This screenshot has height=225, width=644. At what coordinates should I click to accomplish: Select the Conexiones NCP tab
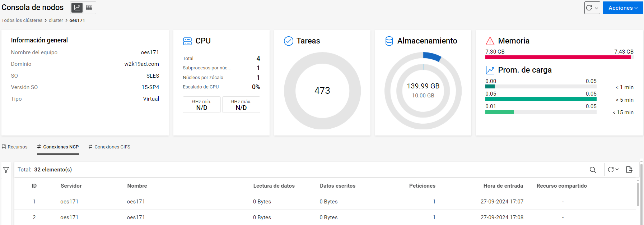(x=58, y=147)
